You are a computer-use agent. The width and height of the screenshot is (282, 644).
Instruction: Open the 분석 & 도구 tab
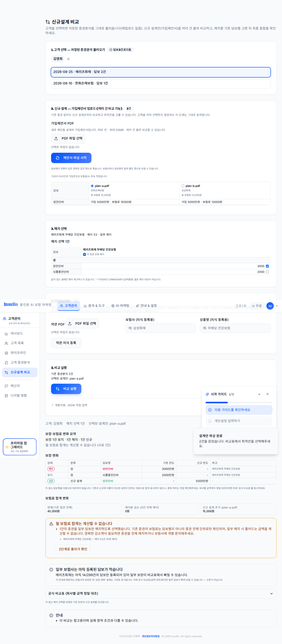point(94,306)
